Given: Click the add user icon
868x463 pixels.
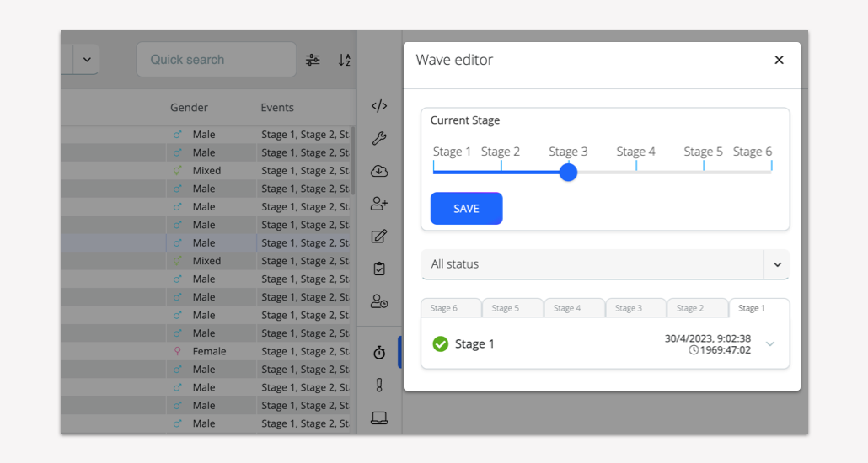Looking at the screenshot, I should [x=379, y=204].
